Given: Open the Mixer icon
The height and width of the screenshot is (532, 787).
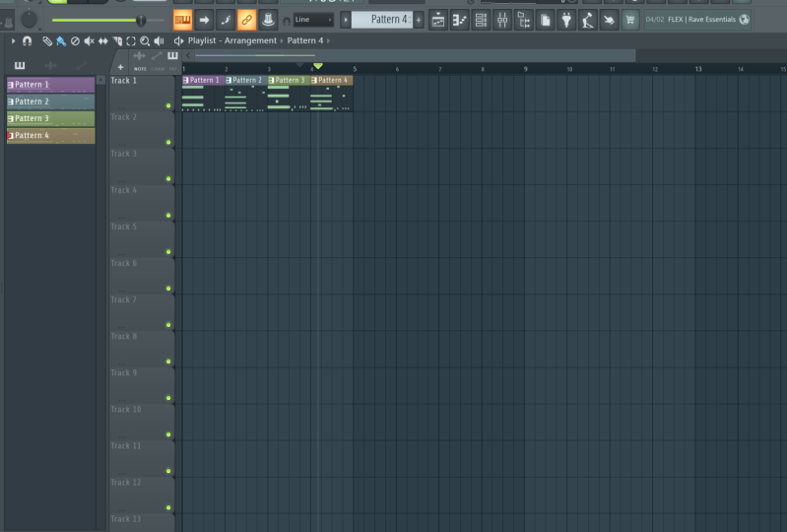Looking at the screenshot, I should pyautogui.click(x=502, y=20).
